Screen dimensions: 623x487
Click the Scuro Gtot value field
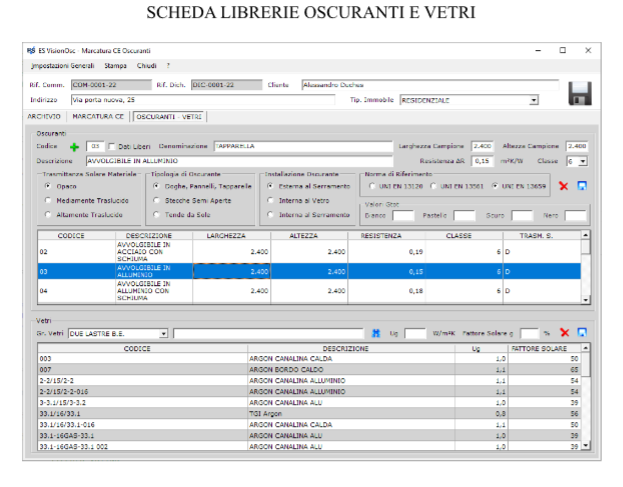click(522, 215)
